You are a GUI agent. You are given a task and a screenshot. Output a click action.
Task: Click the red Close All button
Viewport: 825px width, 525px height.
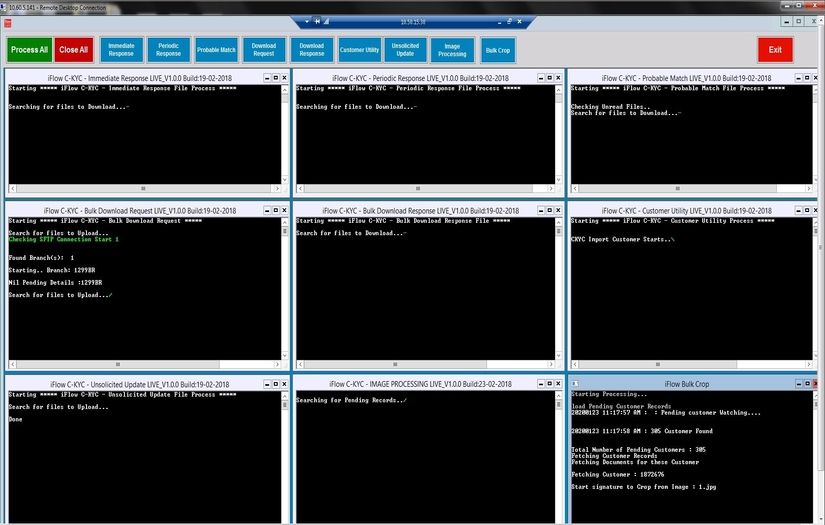pyautogui.click(x=74, y=50)
